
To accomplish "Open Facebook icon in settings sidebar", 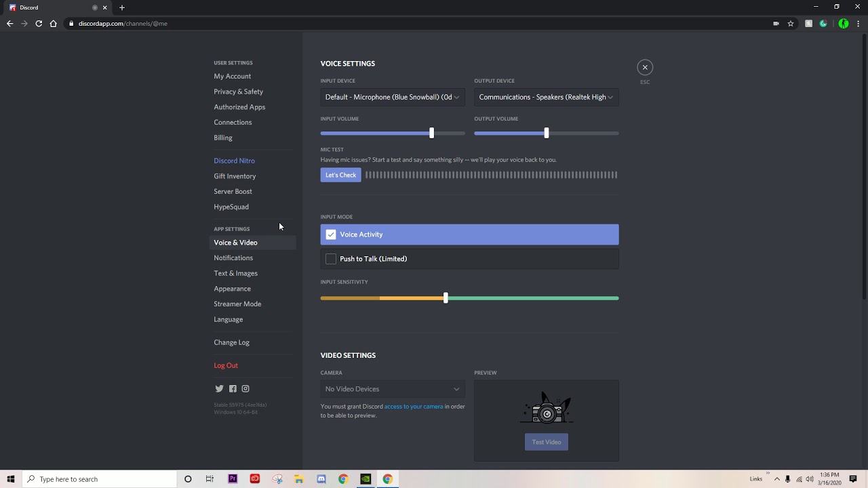I will 233,388.
